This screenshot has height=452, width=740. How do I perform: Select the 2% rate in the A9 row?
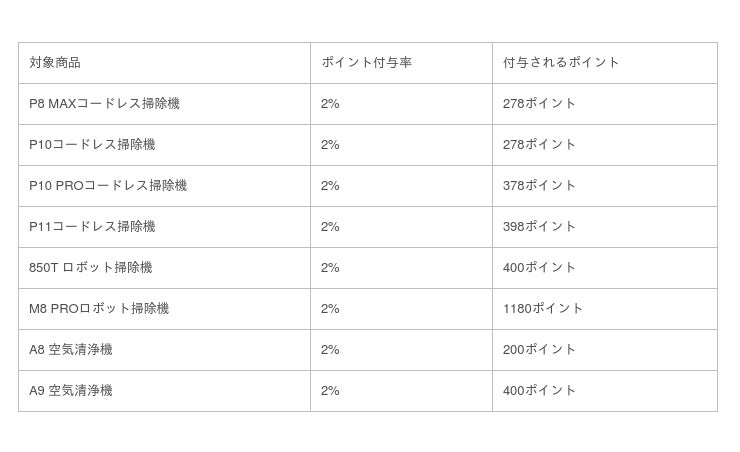pos(330,390)
